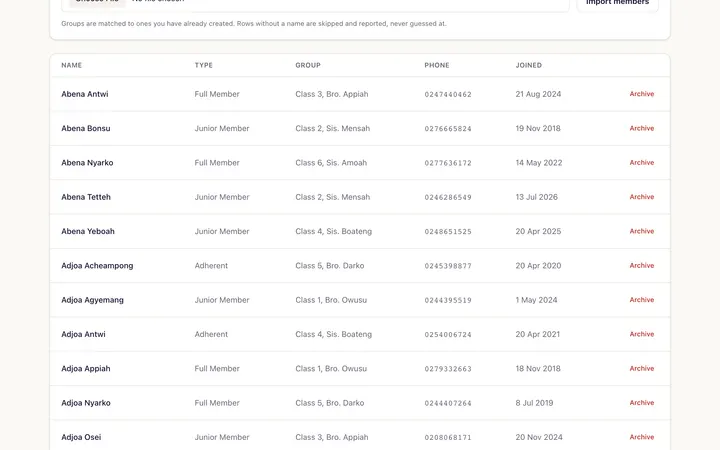Click the joined date 18 Nov 2018
720x450 pixels.
click(x=538, y=368)
